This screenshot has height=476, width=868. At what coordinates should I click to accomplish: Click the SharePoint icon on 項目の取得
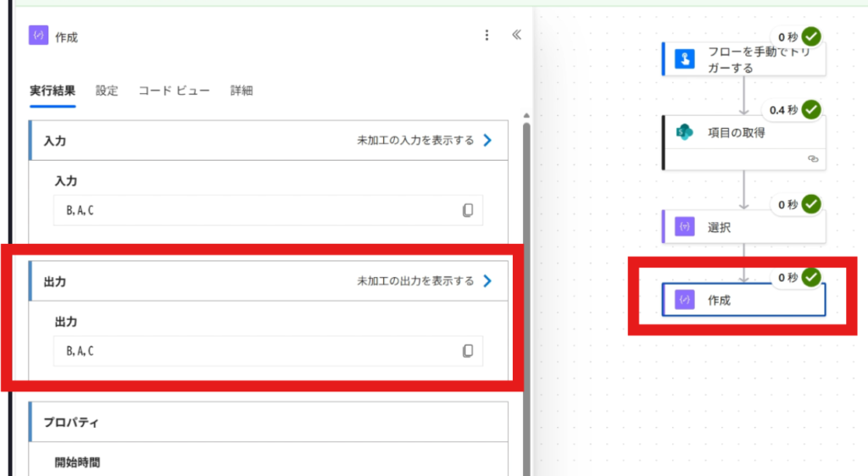tap(684, 133)
